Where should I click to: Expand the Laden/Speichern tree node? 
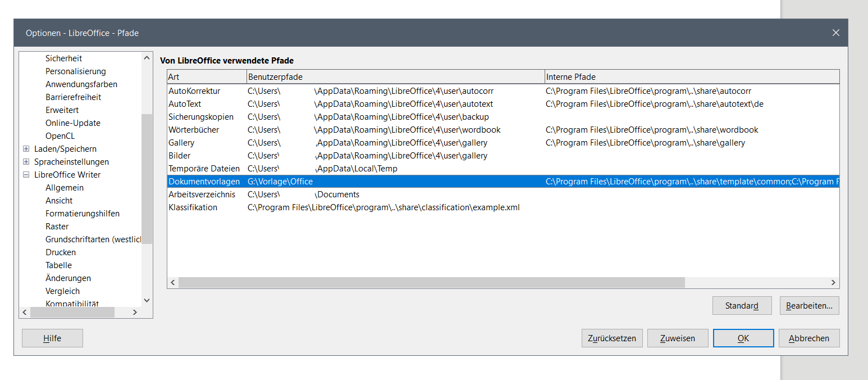tap(26, 149)
